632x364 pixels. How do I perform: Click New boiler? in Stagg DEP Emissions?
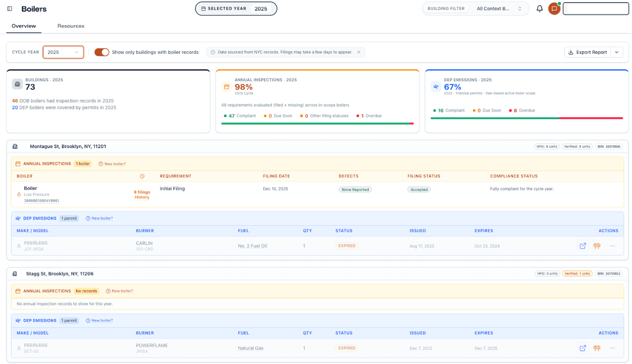point(99,320)
